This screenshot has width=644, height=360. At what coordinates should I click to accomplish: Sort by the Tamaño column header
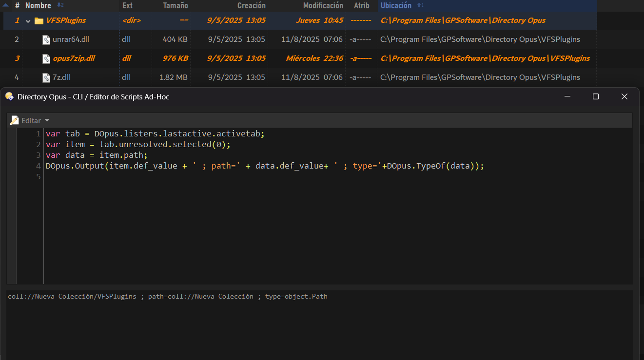click(x=175, y=5)
